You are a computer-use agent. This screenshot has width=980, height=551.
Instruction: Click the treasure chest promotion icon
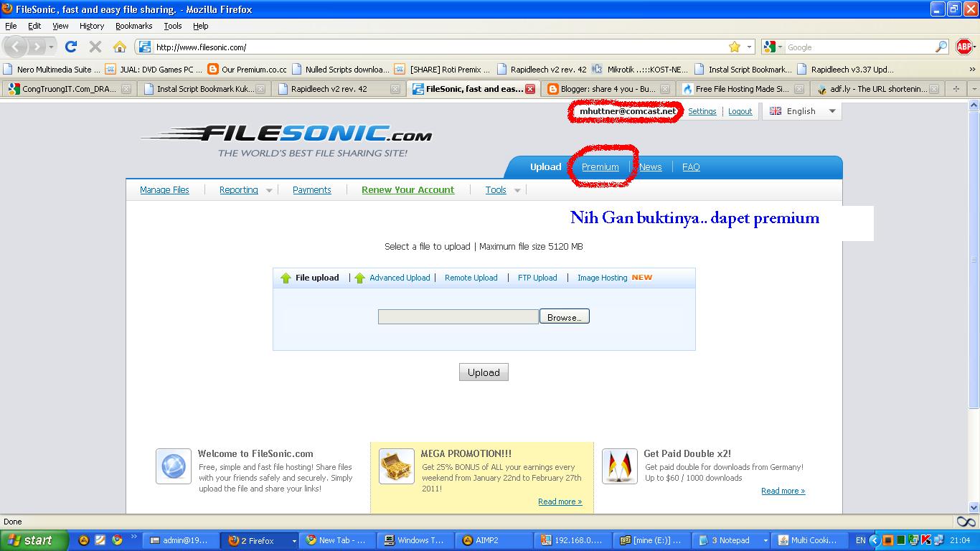(397, 466)
